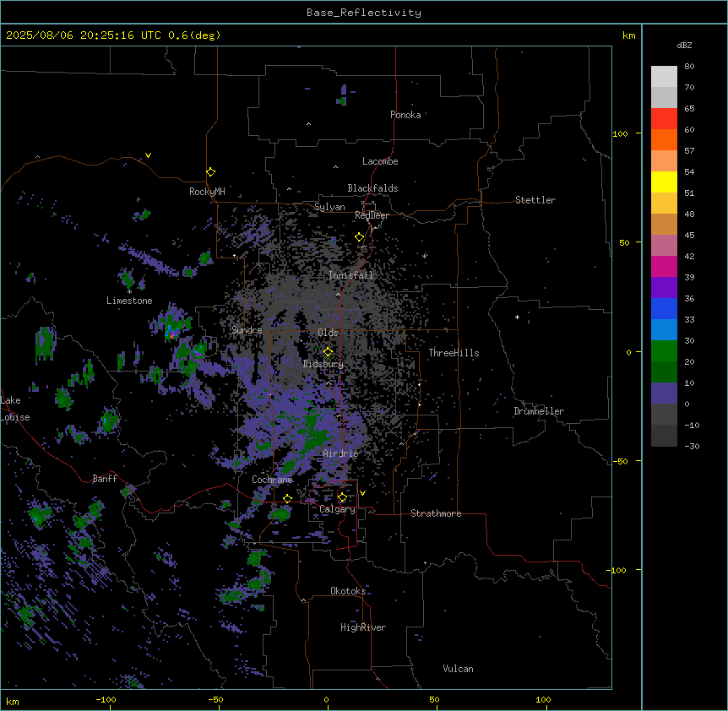Click the Limestone label
This screenshot has height=711, width=728.
(x=129, y=301)
